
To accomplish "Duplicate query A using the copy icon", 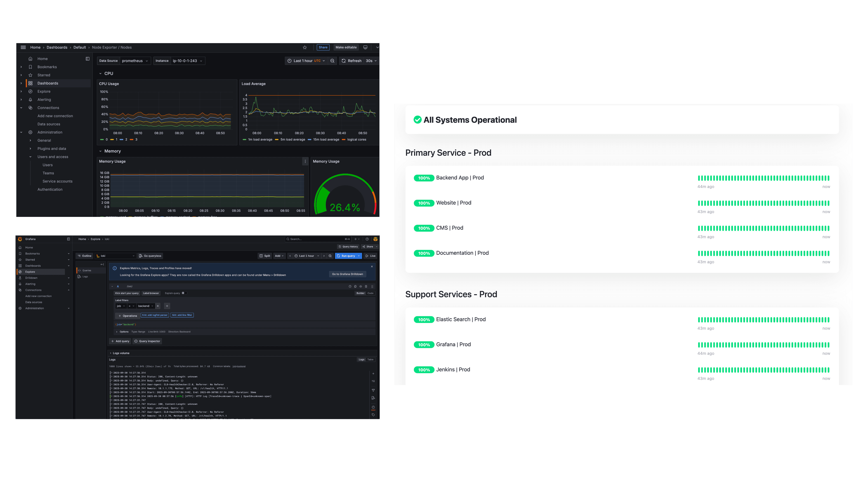I will [x=356, y=287].
